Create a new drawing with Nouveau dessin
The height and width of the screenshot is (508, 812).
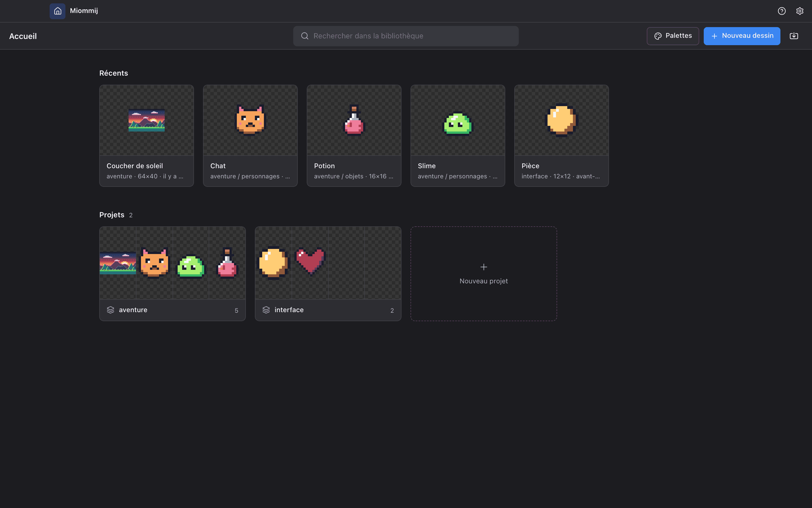(742, 36)
